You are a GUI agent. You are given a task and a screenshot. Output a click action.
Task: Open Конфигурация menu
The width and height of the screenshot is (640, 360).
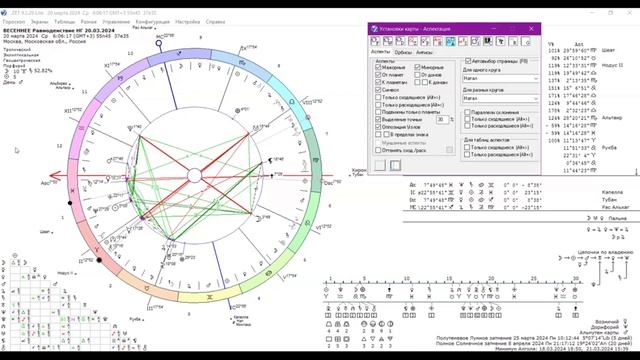click(153, 22)
